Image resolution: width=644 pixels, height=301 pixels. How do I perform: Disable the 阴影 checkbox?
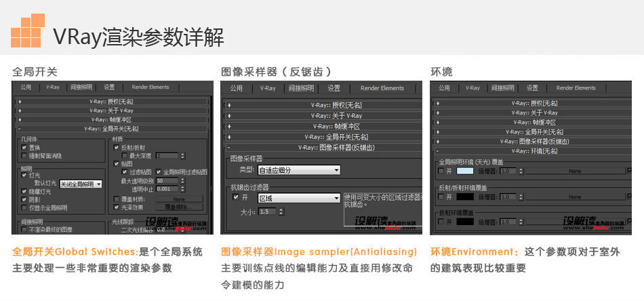24,199
